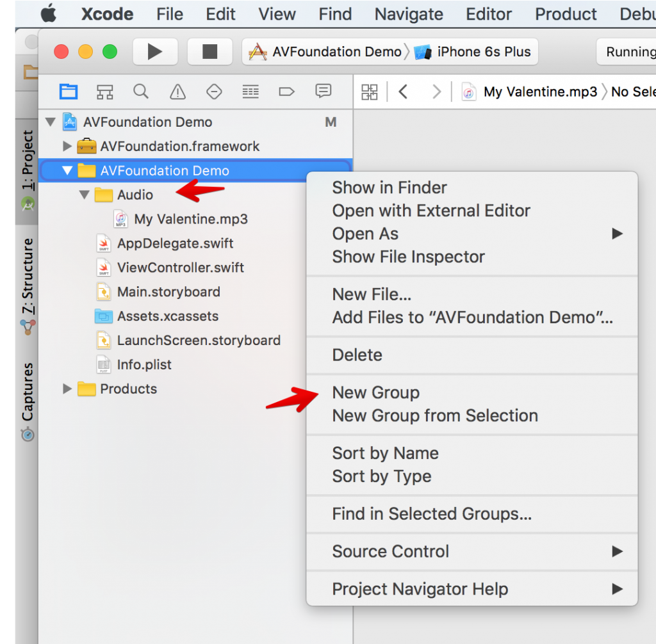
Task: Click the related items grid icon
Action: 370,92
